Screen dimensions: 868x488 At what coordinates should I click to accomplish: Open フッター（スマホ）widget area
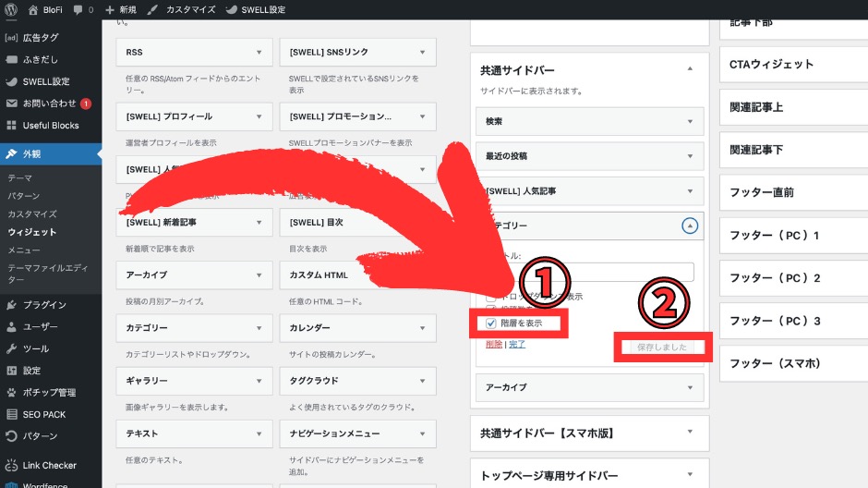point(794,363)
